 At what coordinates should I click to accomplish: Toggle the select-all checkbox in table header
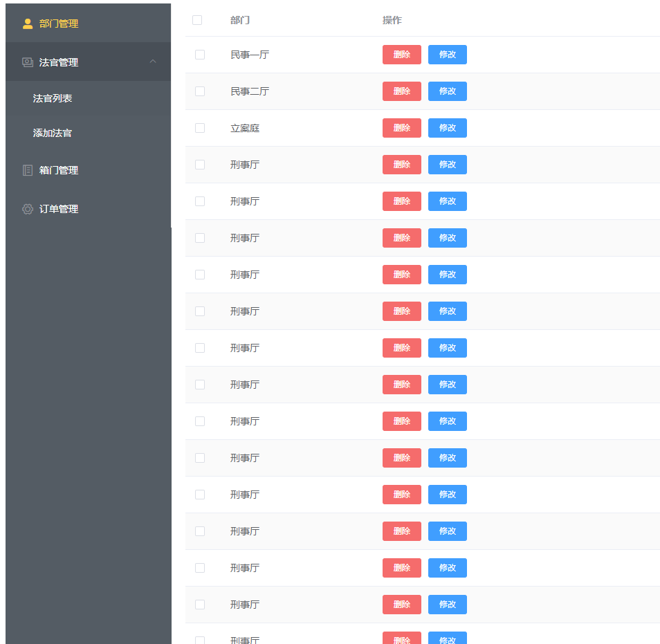point(197,20)
